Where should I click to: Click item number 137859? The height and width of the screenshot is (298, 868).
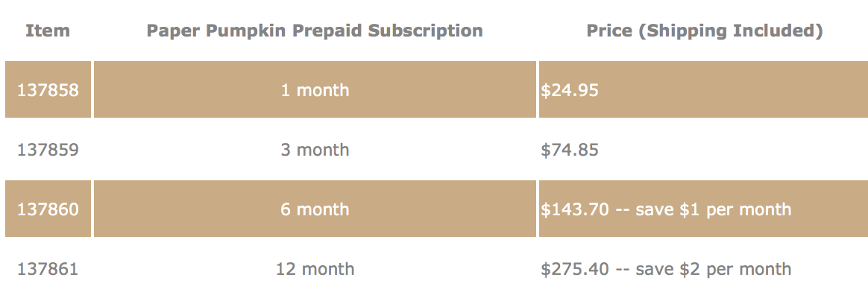[x=48, y=149]
